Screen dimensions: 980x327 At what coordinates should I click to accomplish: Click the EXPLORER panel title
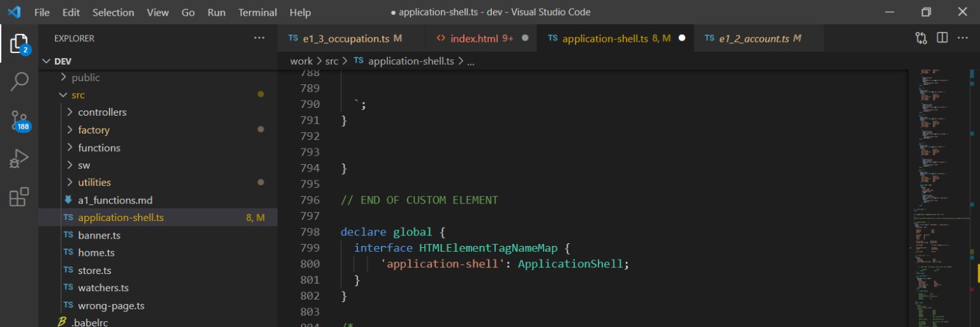pyautogui.click(x=74, y=39)
